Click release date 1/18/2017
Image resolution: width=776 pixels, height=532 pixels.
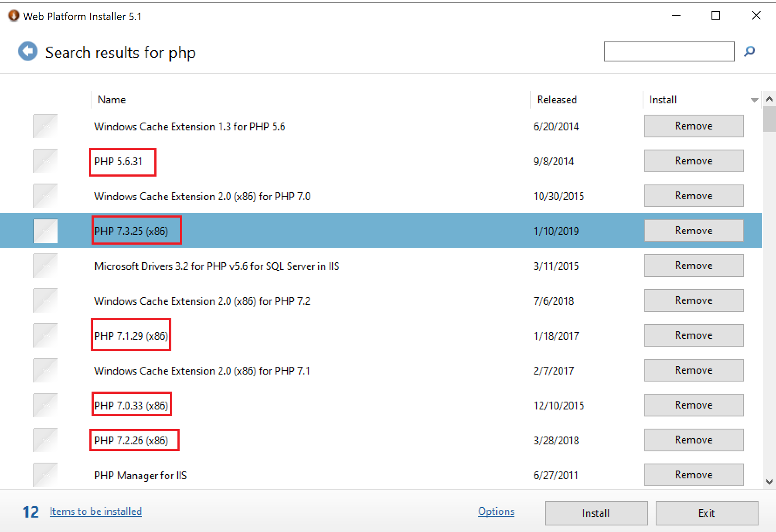click(556, 336)
